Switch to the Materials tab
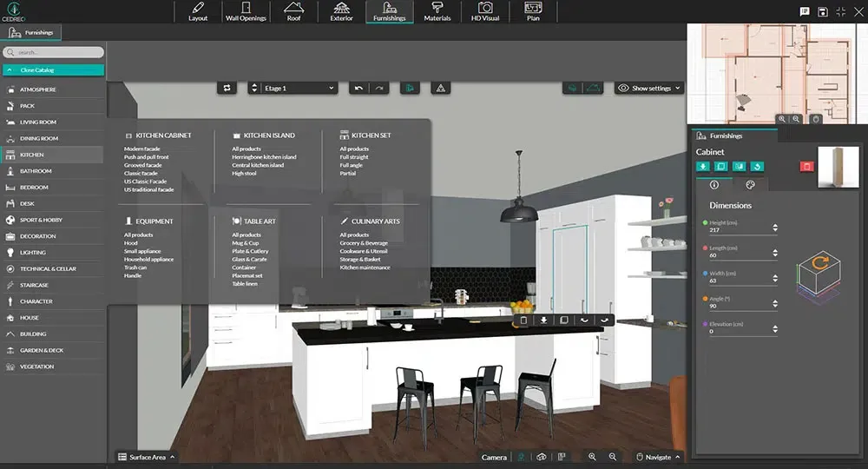The image size is (868, 469). pyautogui.click(x=437, y=12)
